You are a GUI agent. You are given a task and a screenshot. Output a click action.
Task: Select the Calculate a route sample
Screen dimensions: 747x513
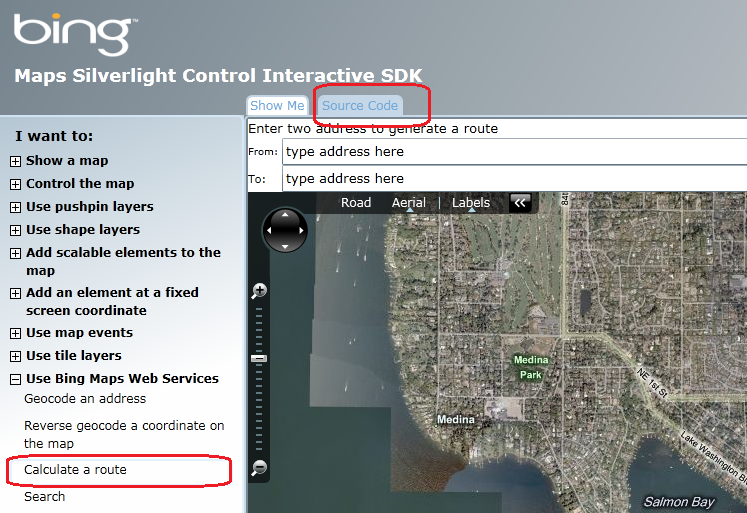coord(75,470)
